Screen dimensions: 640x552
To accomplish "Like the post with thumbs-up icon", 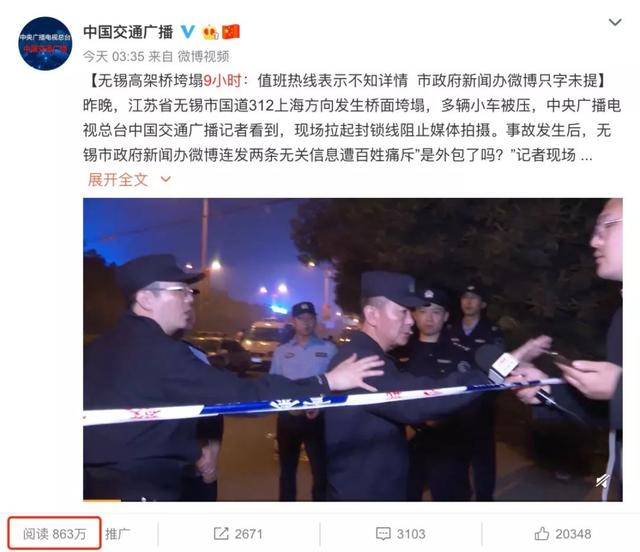I will point(542,533).
